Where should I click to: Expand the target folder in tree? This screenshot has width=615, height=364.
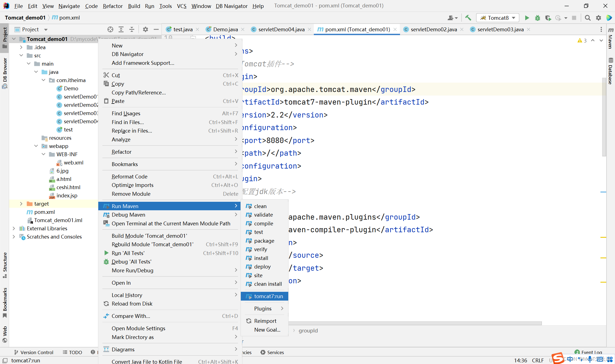21,204
